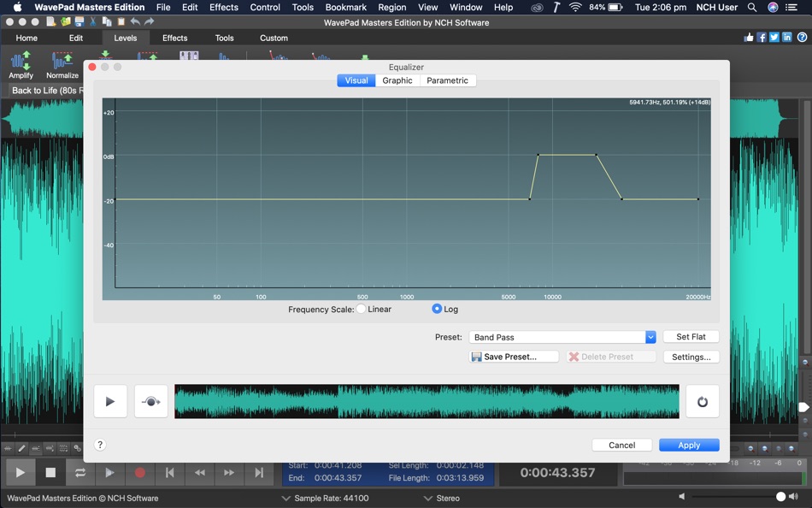
Task: Go to start transport button
Action: (x=169, y=472)
